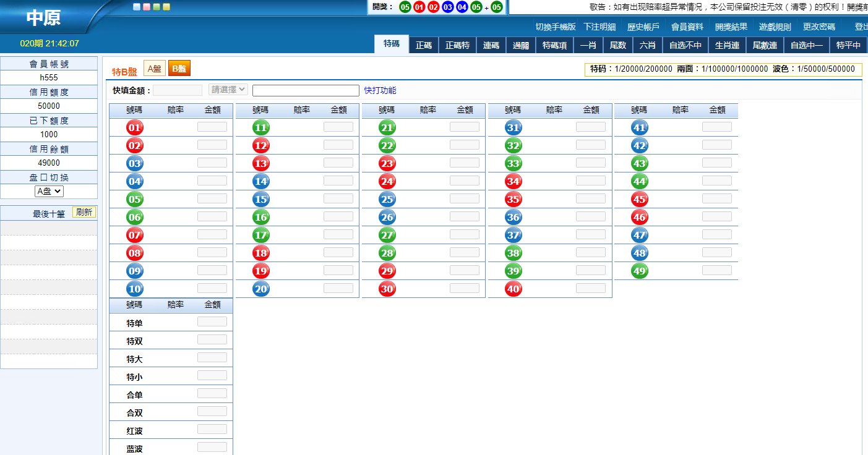Click the blue number 10 ball
This screenshot has height=455, width=868.
(134, 289)
